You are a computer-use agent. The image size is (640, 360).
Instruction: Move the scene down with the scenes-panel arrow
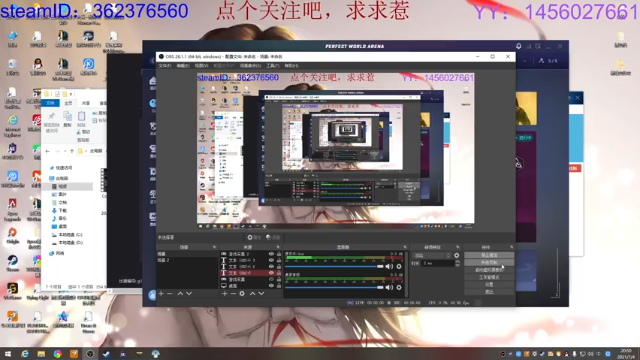tap(189, 293)
